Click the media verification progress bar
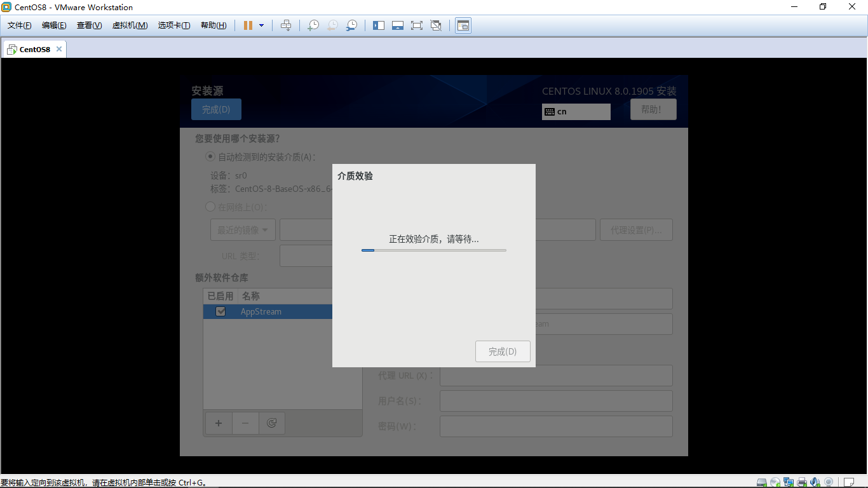 [x=434, y=250]
